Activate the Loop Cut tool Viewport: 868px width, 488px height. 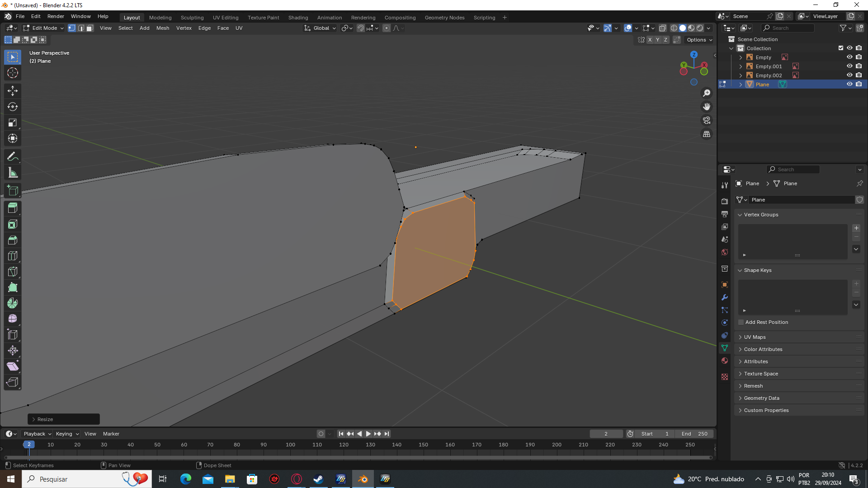[x=13, y=256]
